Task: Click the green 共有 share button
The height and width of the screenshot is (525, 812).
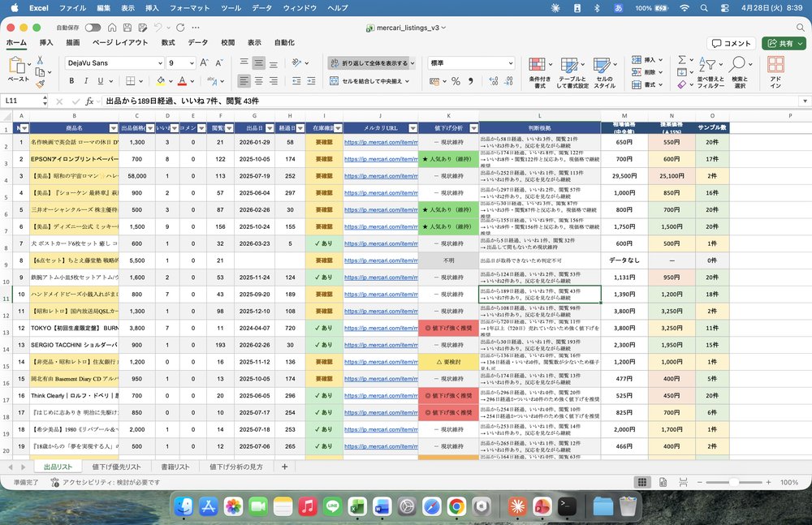Action: (x=784, y=44)
